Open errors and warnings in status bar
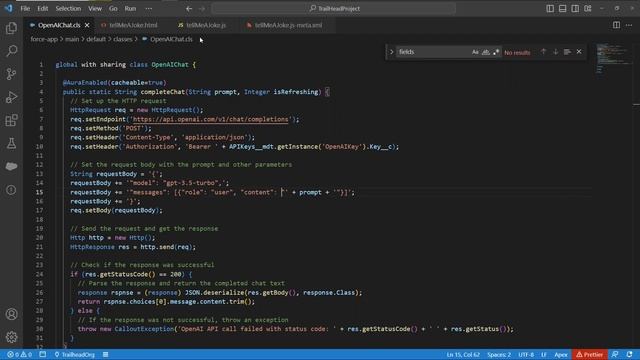640x360 pixels. [x=19, y=355]
